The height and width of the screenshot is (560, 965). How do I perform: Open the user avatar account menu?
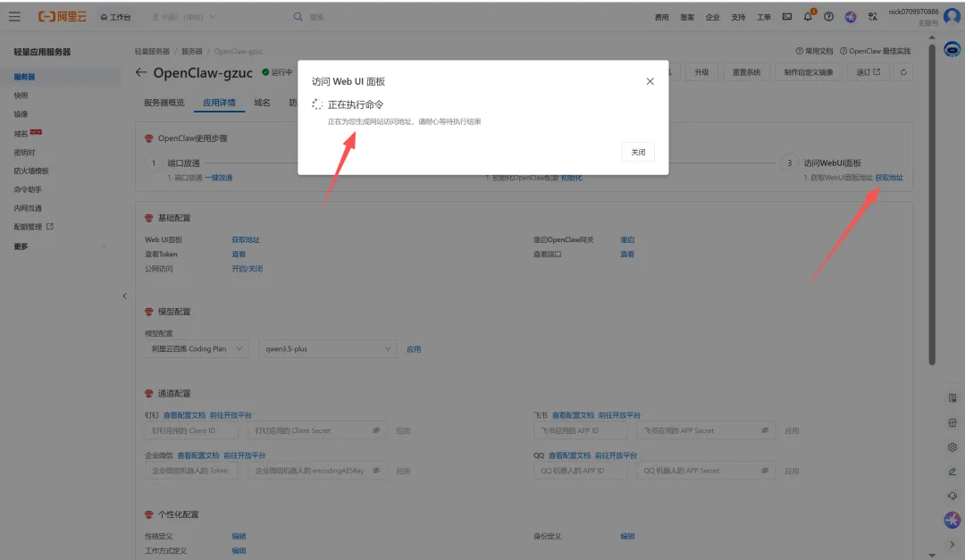pos(952,17)
